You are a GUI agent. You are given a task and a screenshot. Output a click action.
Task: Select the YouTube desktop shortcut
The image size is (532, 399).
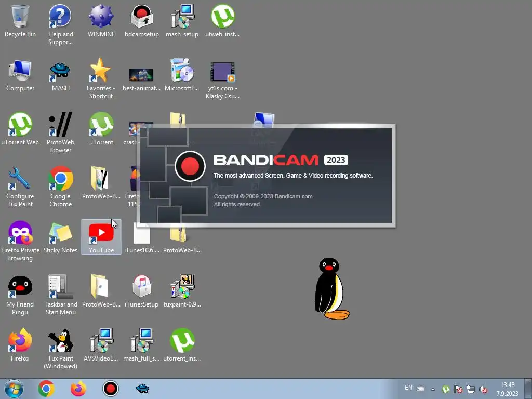point(101,237)
